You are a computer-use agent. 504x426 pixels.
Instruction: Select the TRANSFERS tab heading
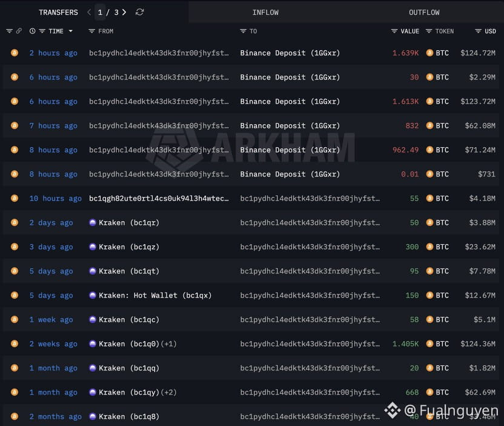pyautogui.click(x=58, y=12)
